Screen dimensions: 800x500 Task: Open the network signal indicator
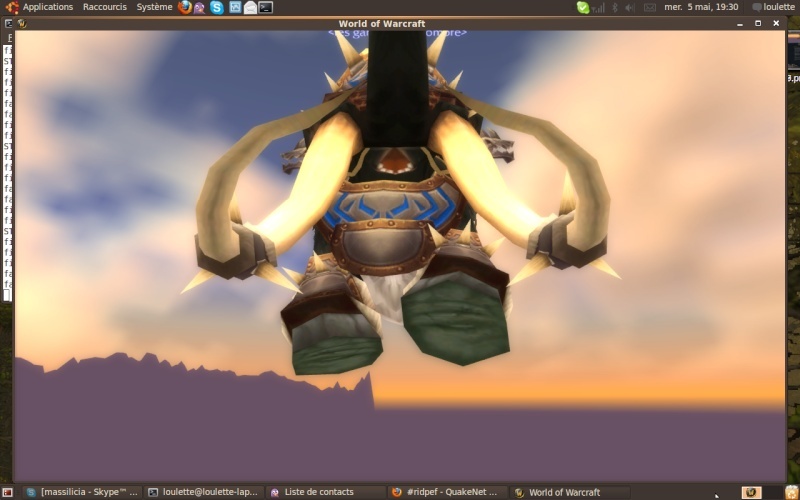tap(598, 8)
